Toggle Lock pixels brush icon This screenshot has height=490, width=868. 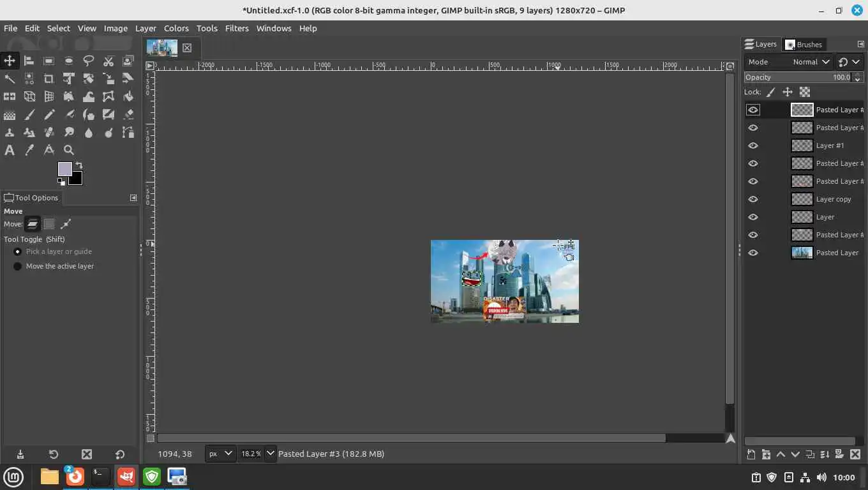(770, 92)
